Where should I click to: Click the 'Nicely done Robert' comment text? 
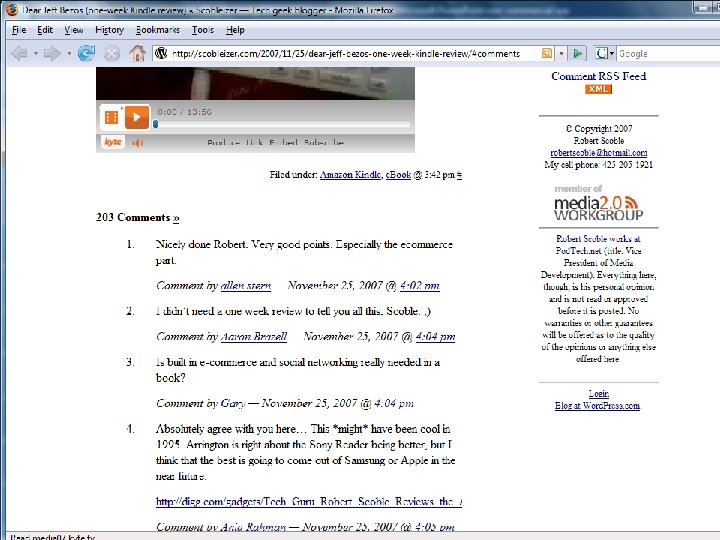tap(304, 252)
